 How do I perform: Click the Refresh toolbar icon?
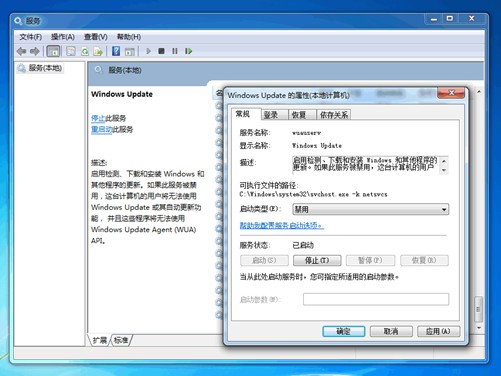click(85, 51)
